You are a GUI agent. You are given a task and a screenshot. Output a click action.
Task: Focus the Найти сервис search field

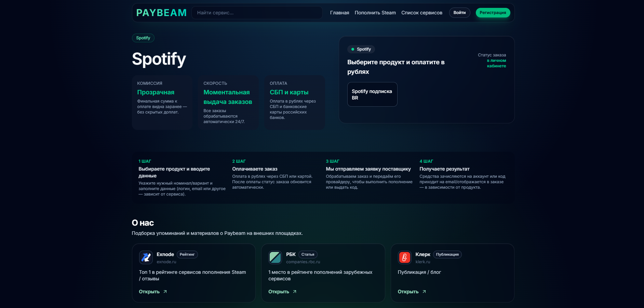[x=257, y=13]
